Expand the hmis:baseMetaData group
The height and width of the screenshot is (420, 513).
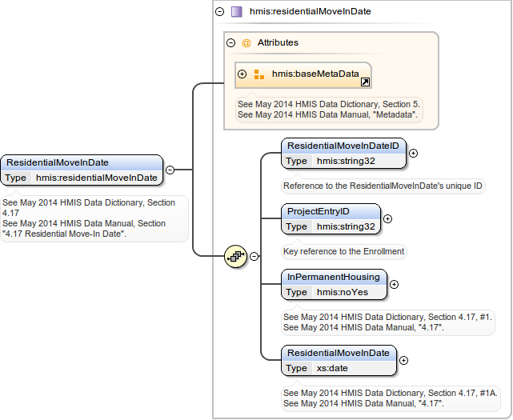tap(242, 74)
